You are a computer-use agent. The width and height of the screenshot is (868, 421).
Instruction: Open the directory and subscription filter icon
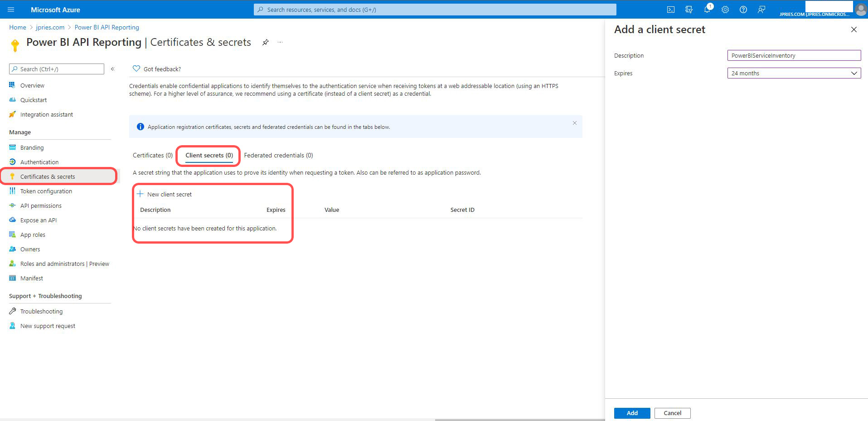[689, 10]
